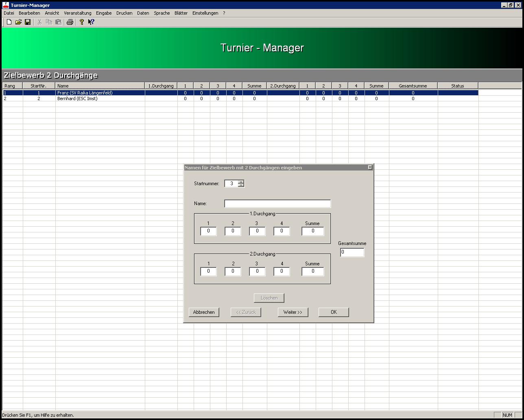
Task: Click the New document toolbar icon
Action: click(9, 22)
